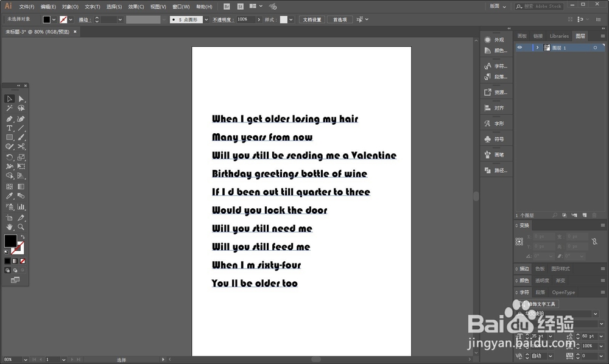The height and width of the screenshot is (364, 609).
Task: Open the 样式 style dropdown arrow
Action: coord(291,19)
